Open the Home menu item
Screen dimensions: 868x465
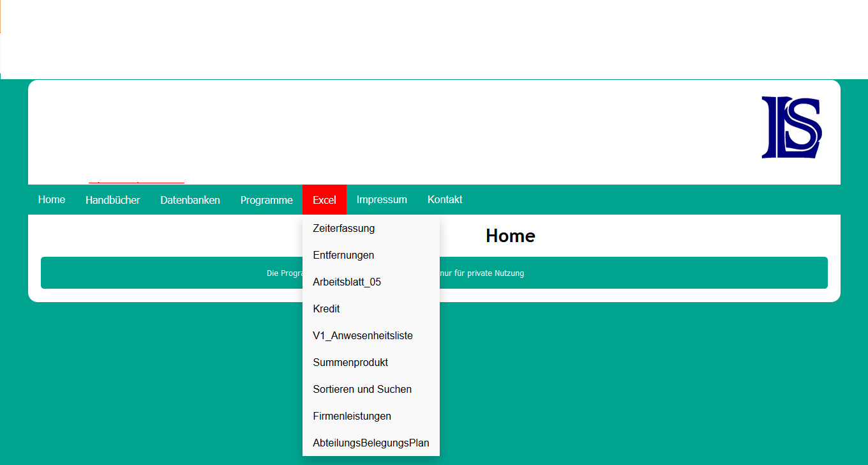(51, 199)
